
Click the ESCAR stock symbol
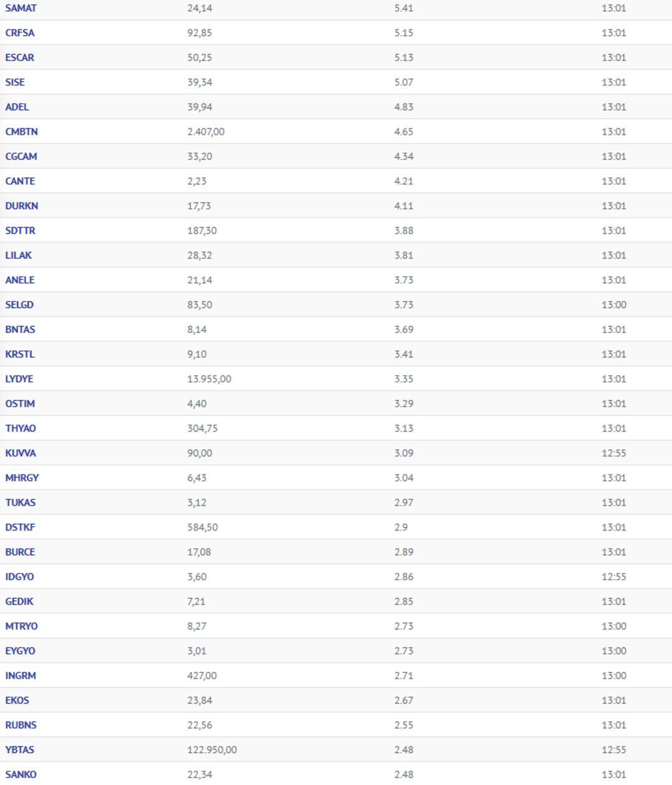coord(20,57)
